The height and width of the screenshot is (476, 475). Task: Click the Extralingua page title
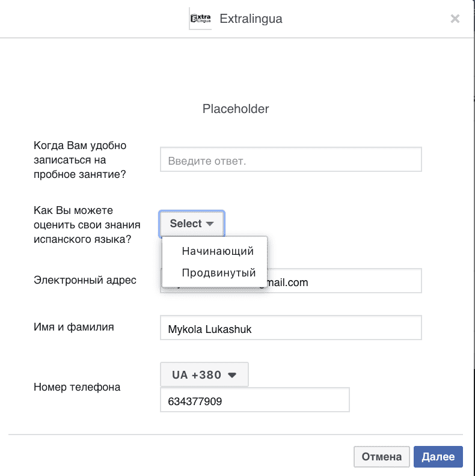point(251,19)
